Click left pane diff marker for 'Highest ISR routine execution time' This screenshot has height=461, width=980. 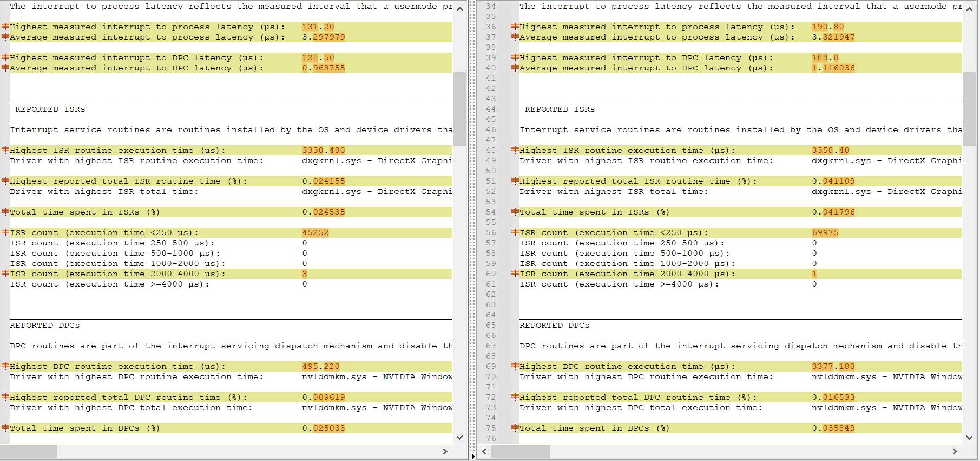5,150
